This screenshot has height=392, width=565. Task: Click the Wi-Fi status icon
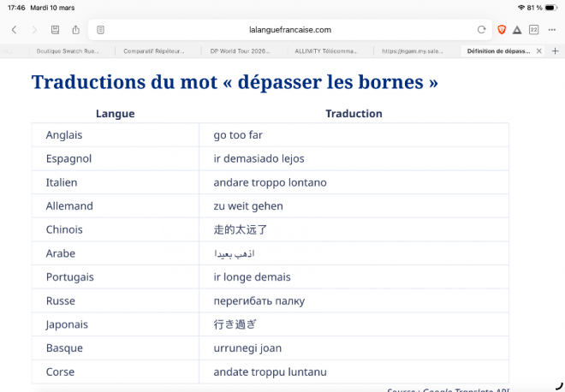click(521, 7)
